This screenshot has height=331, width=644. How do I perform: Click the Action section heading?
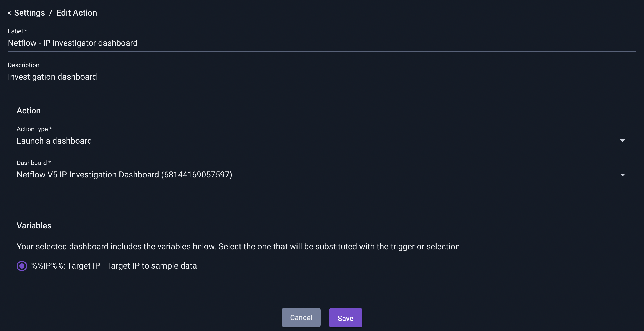[x=29, y=111]
